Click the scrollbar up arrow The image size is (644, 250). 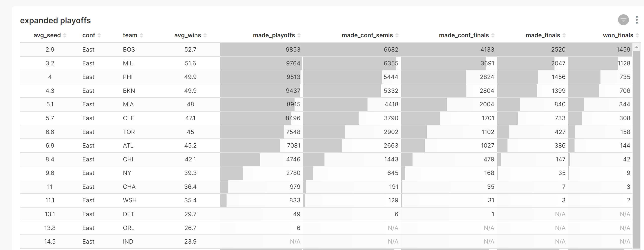click(x=637, y=47)
